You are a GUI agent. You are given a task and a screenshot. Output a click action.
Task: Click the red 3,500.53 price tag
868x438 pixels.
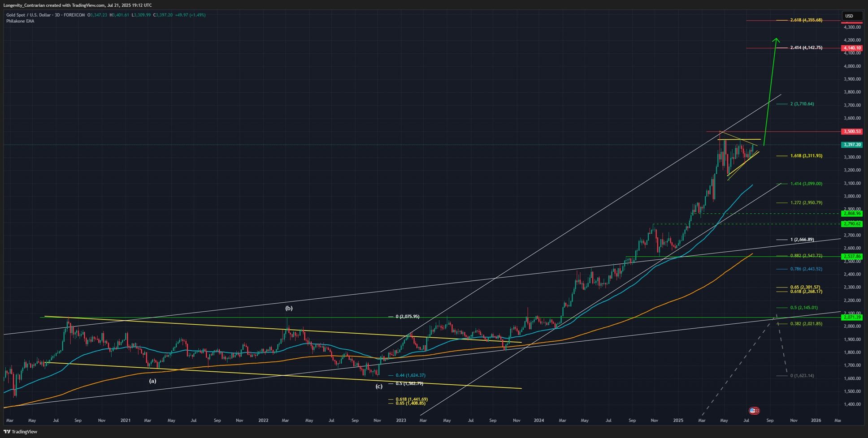tap(852, 132)
